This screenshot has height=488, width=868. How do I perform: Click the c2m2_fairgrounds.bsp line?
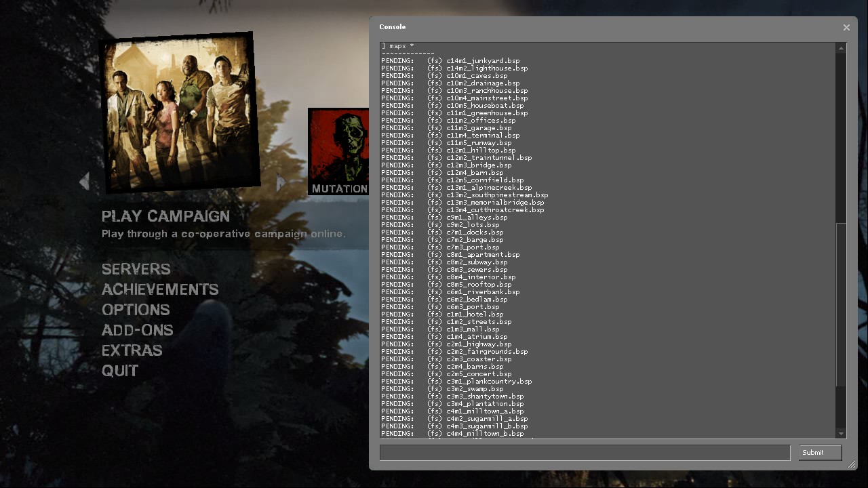454,352
